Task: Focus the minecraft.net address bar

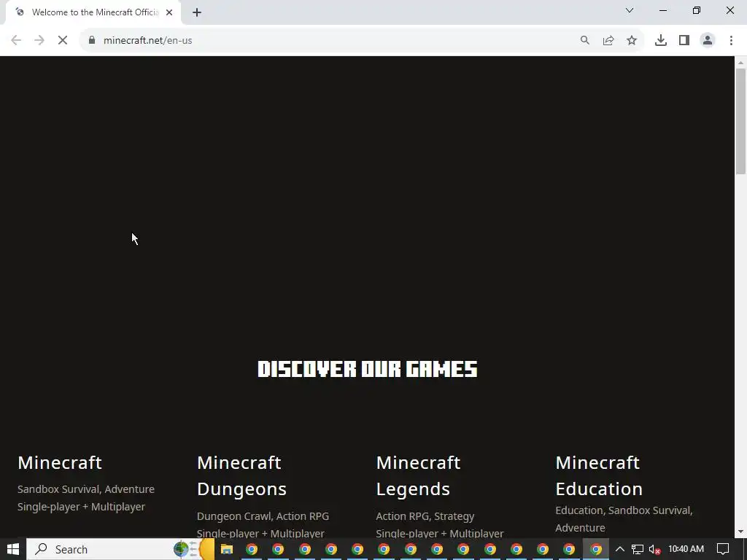Action: click(333, 41)
